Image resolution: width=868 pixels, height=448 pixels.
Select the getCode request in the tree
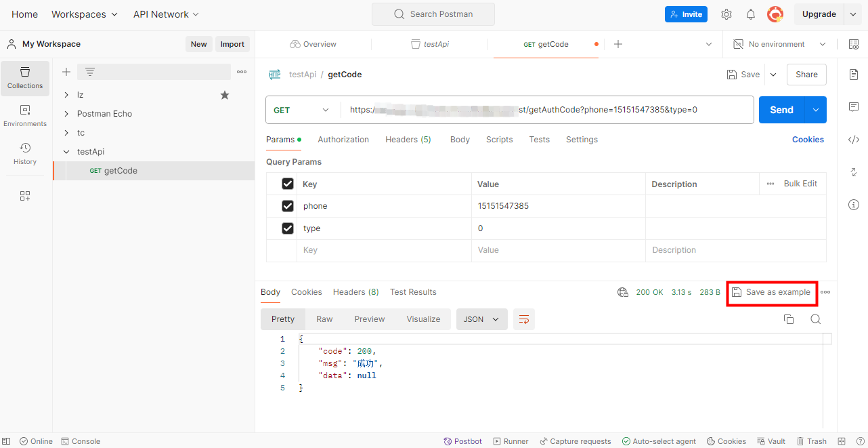pos(154,171)
